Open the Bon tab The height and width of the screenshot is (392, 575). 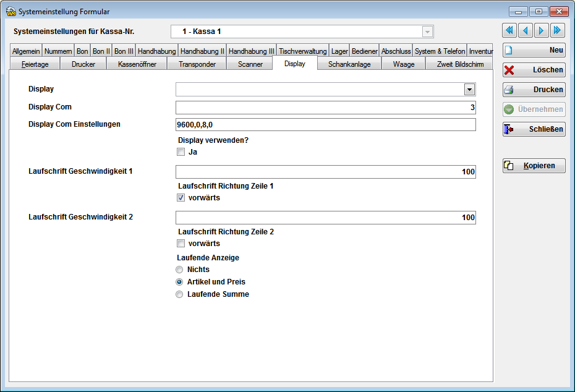tap(82, 51)
